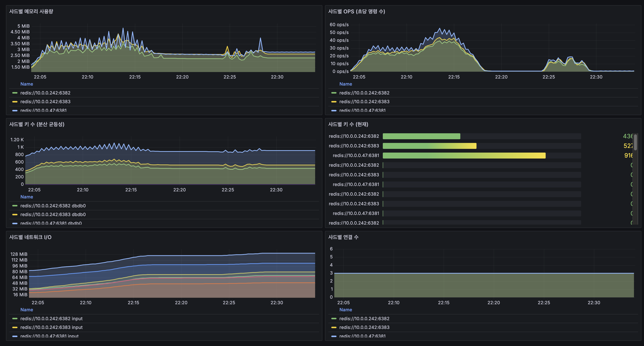Click green swatch of 6382 in connection count legend
This screenshot has height=346, width=644.
click(334, 319)
